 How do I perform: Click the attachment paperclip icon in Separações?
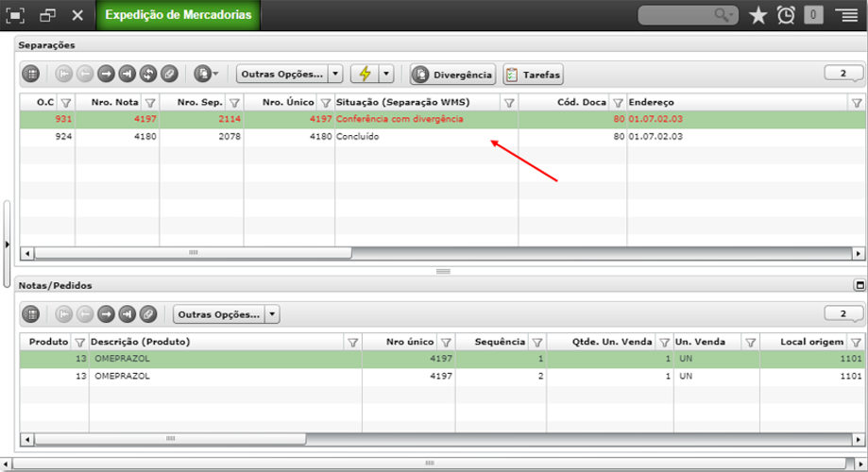tap(169, 74)
